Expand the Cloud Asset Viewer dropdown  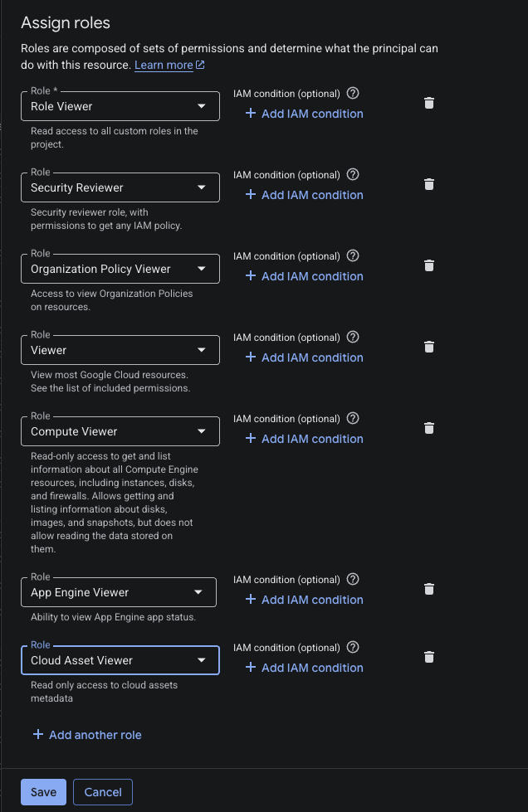120,660
